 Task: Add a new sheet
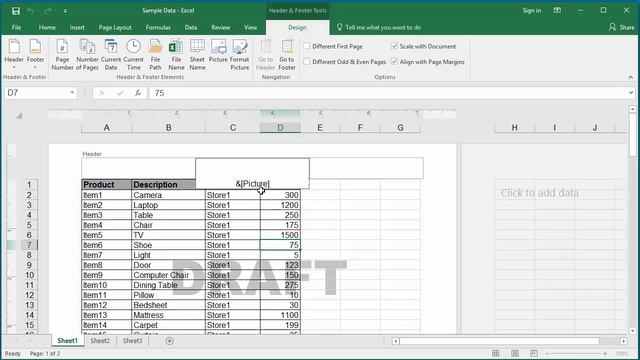(169, 341)
